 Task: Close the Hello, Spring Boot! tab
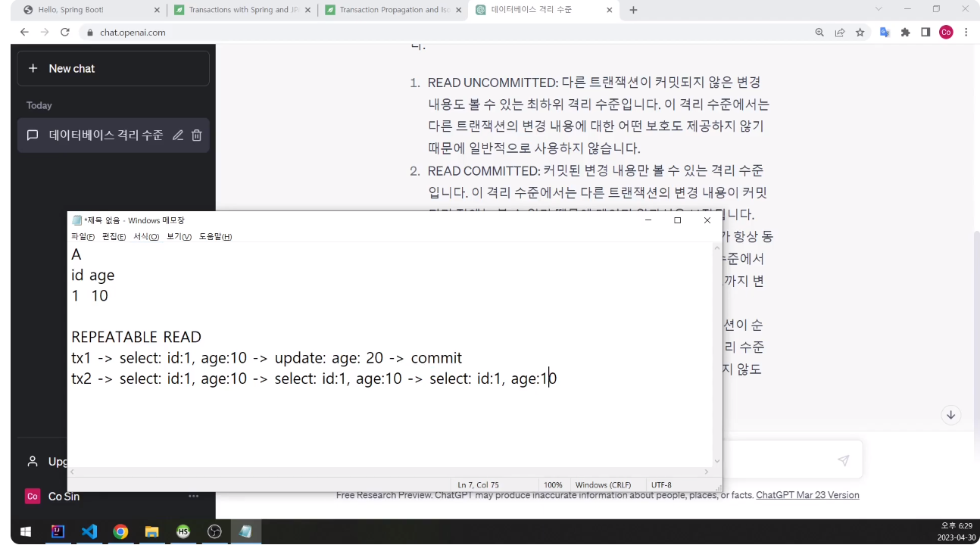point(157,10)
